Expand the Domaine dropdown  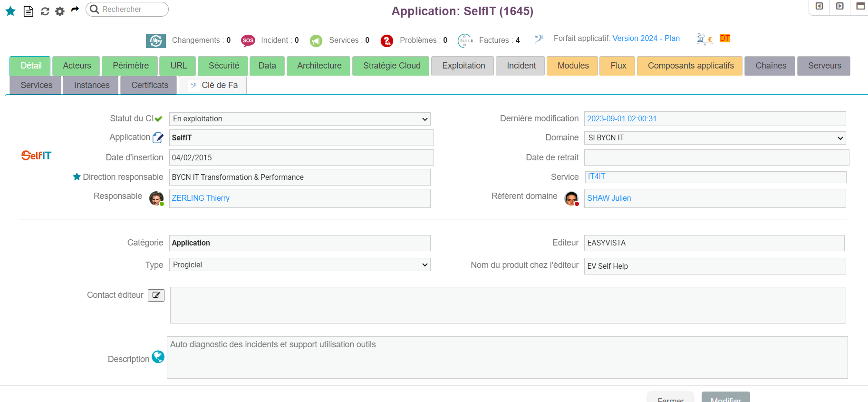click(714, 138)
